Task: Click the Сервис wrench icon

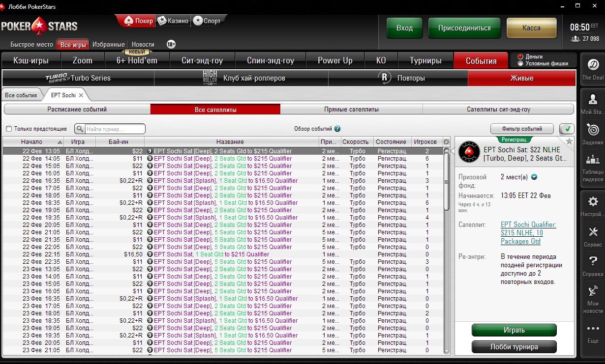Action: click(x=593, y=232)
